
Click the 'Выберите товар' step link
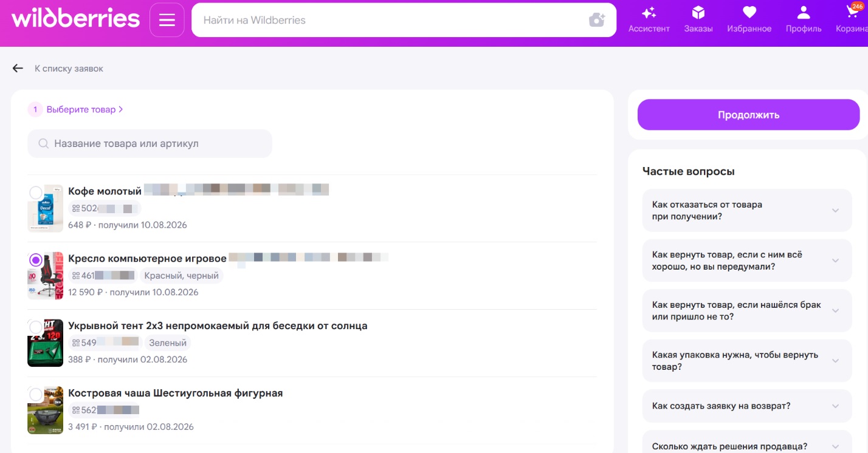click(84, 109)
